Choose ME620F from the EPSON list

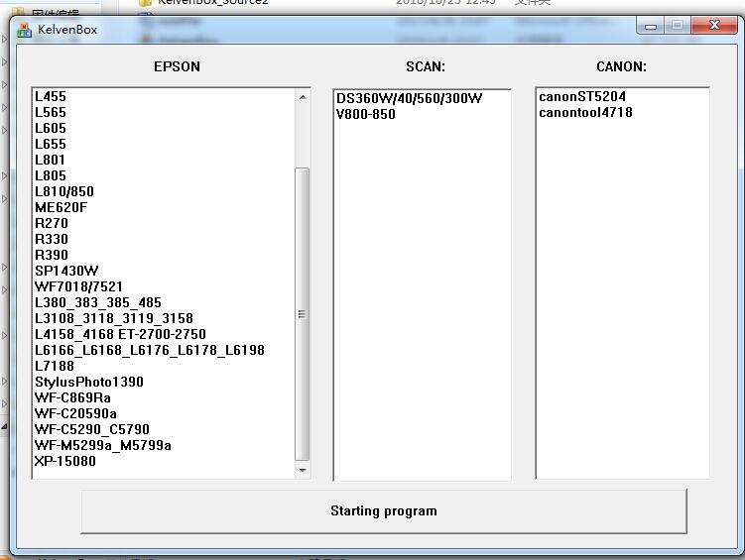[61, 207]
